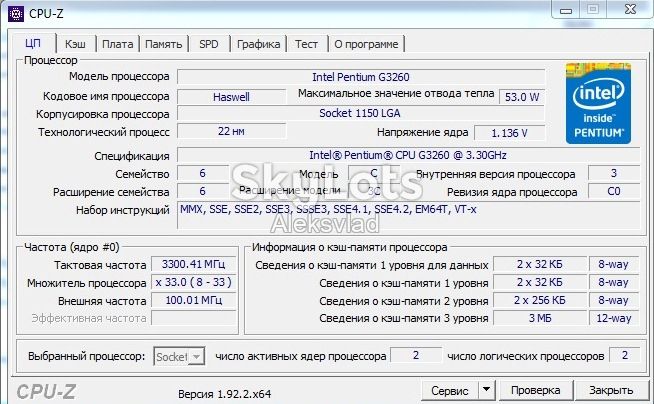Click the 3300.41 МГц clock frequency value
Screen dimensions: 654x404
(194, 264)
